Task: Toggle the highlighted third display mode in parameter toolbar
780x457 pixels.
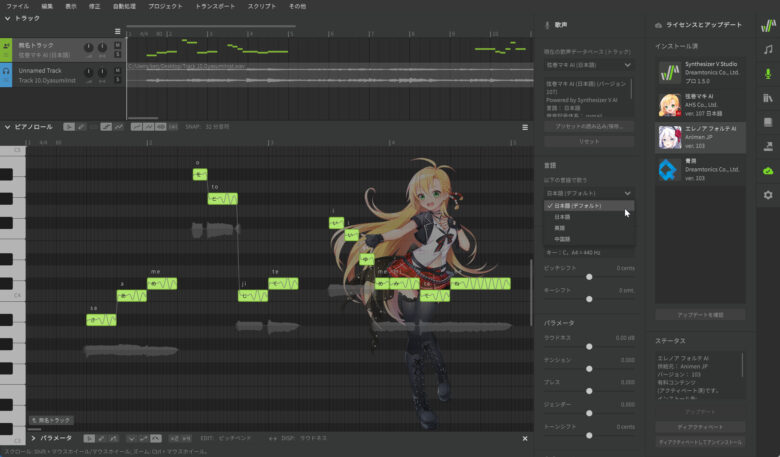Action: tap(156, 438)
